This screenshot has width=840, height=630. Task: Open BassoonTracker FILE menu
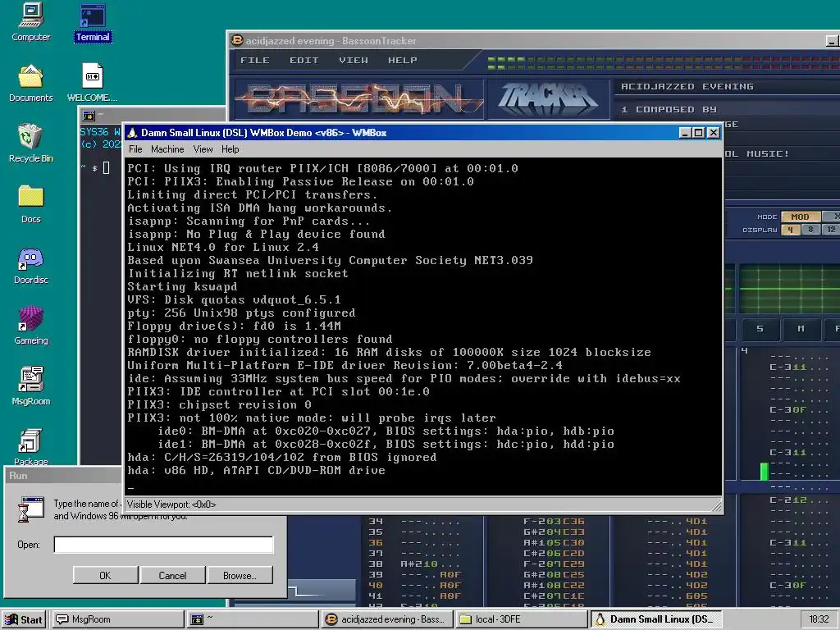tap(254, 61)
